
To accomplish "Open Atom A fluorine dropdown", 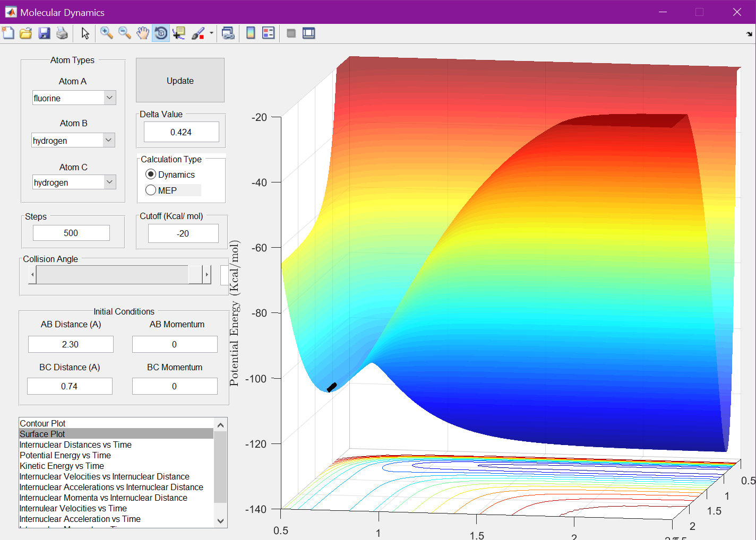I will pyautogui.click(x=109, y=98).
